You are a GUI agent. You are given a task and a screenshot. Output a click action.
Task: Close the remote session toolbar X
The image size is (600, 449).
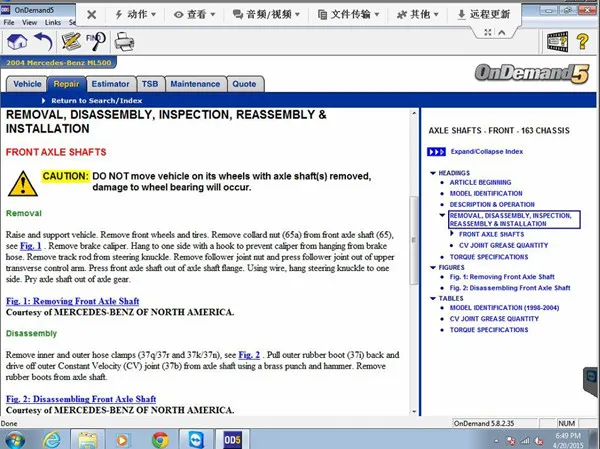pos(91,15)
